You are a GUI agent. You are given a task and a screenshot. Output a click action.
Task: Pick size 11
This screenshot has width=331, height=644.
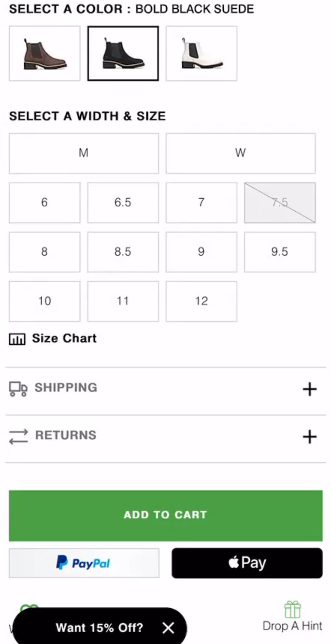pos(123,301)
